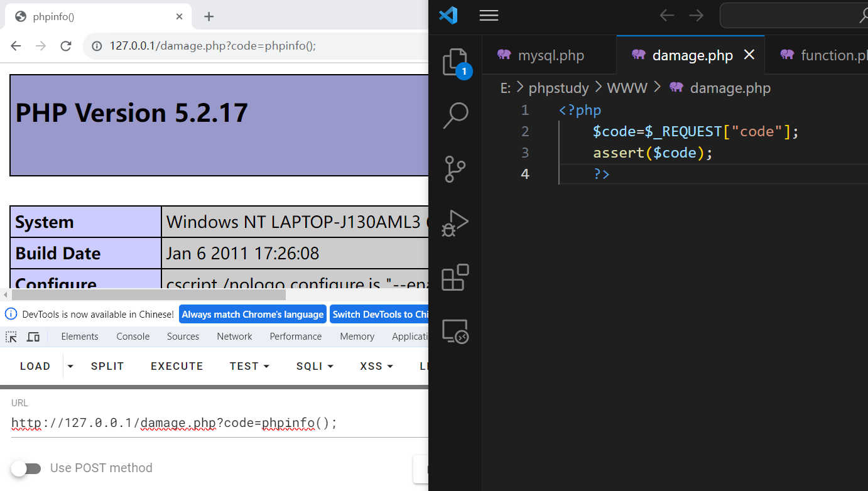
Task: Close the phpinfo() browser tab
Action: [x=180, y=16]
